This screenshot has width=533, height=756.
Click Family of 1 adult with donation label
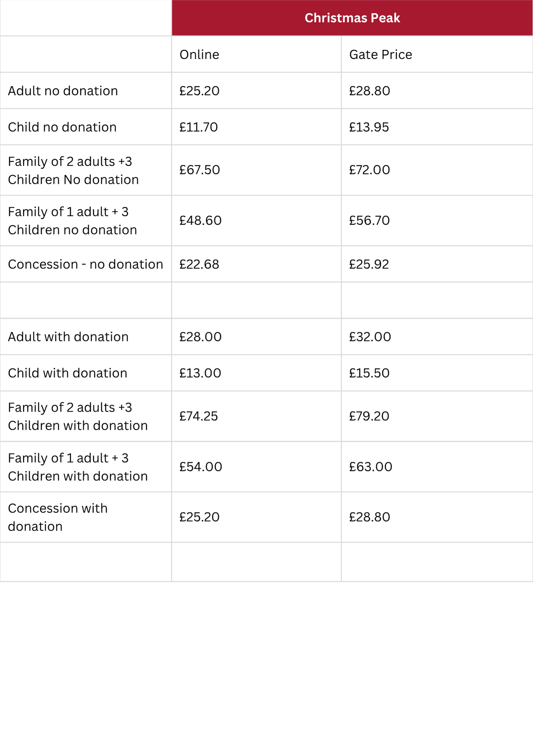tap(78, 467)
